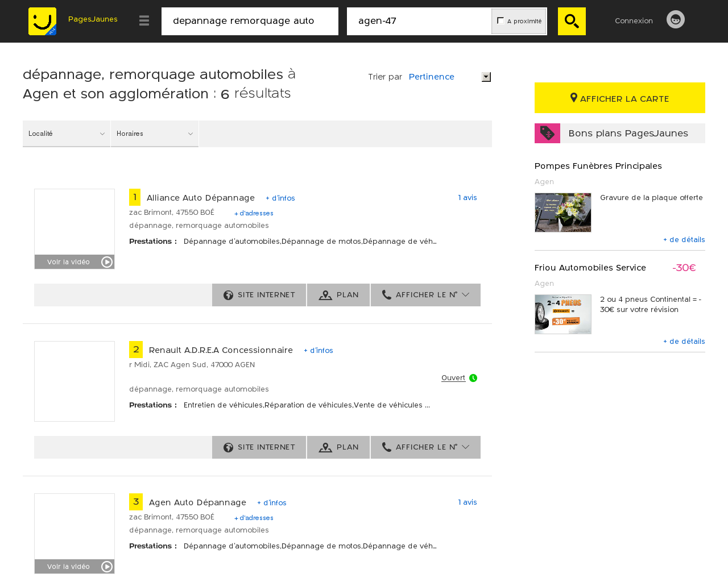This screenshot has height=582, width=728.
Task: Click the Bons plans PagesJaunes heading
Action: [628, 133]
